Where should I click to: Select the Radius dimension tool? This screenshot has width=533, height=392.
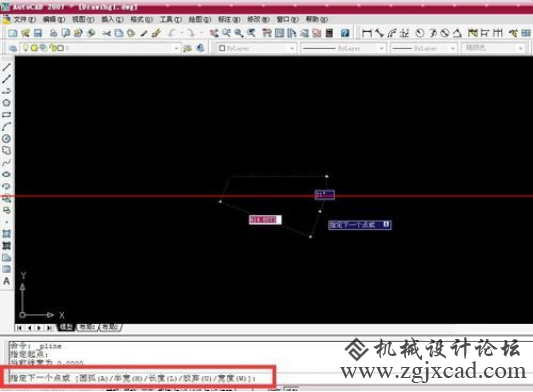pyautogui.click(x=420, y=33)
